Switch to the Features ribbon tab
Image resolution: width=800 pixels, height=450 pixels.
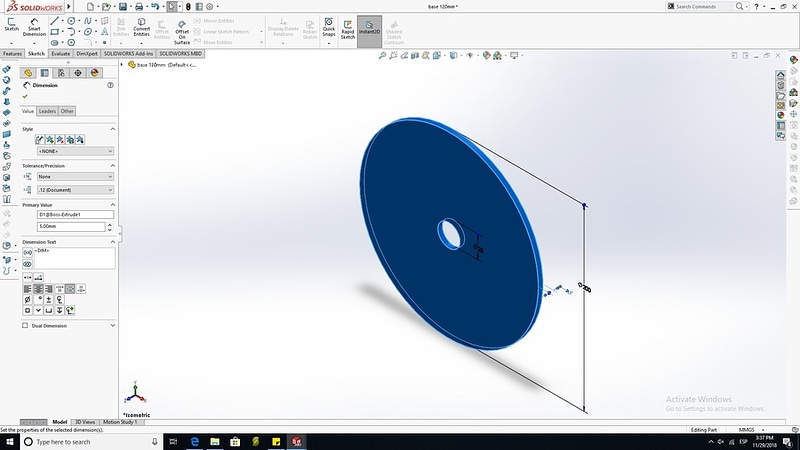click(12, 54)
